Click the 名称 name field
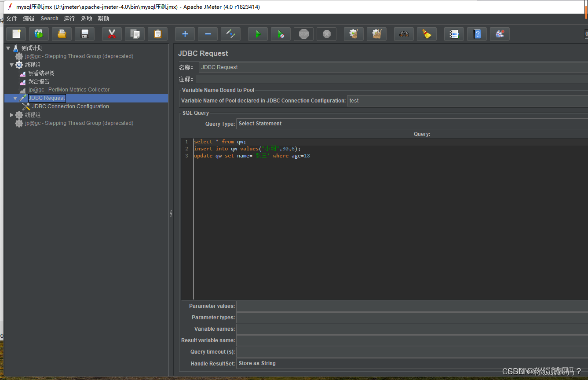 393,67
